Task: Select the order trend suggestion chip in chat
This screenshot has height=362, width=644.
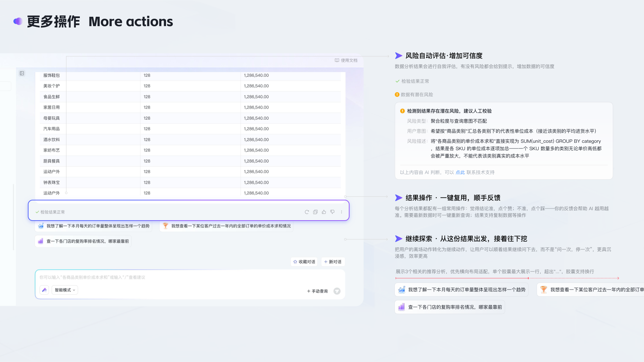Action: pyautogui.click(x=94, y=226)
